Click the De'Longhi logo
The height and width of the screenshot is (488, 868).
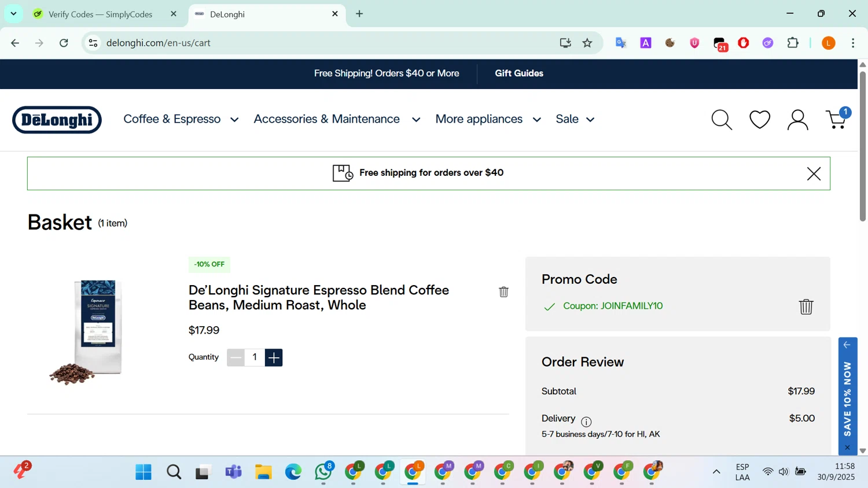(57, 120)
